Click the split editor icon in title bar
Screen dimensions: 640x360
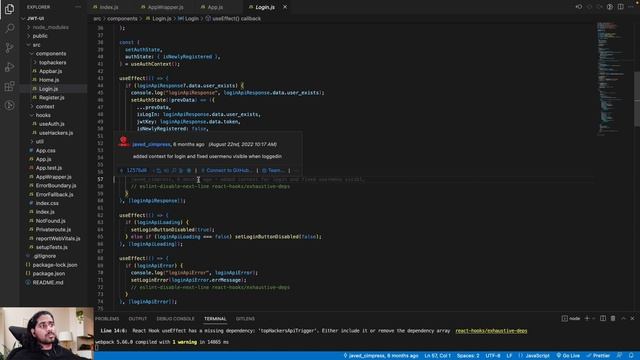[x=620, y=7]
